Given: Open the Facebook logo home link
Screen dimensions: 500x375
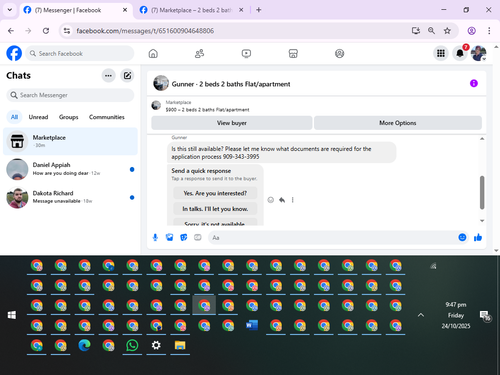Looking at the screenshot, I should (x=14, y=53).
